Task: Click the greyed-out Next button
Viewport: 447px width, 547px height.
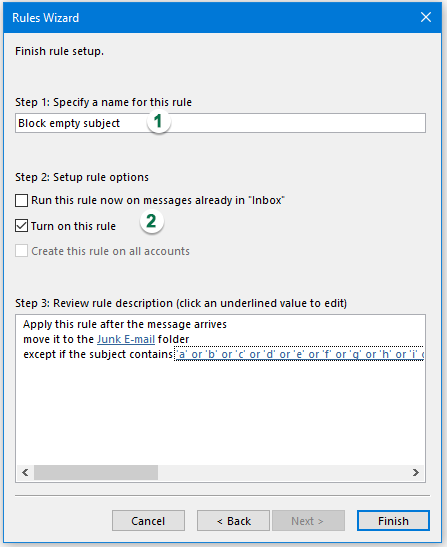Action: [308, 521]
